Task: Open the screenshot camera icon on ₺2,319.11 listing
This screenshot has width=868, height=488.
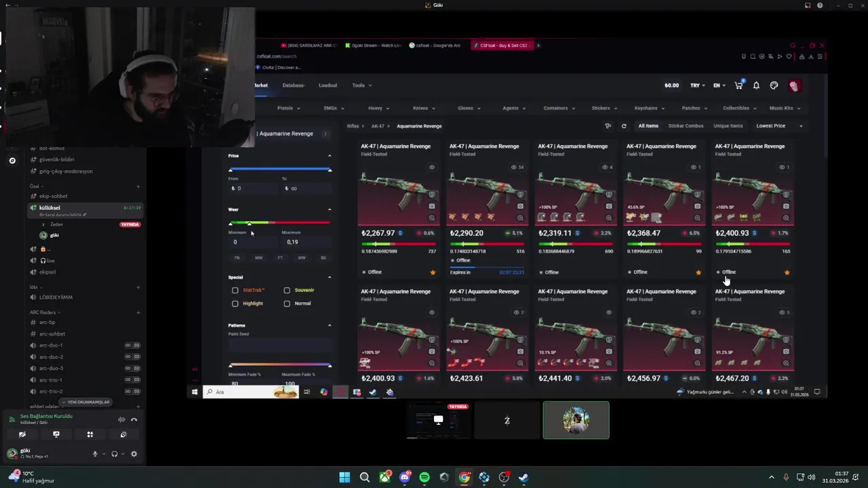Action: pos(609,206)
